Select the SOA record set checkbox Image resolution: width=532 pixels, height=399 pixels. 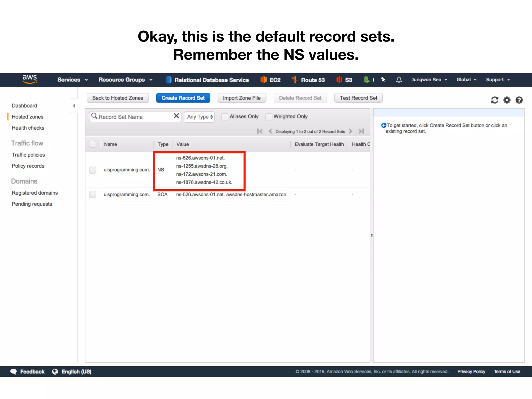[x=92, y=194]
